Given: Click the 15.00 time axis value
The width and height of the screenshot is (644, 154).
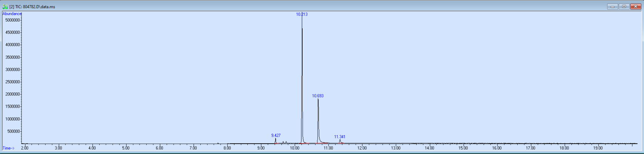Looking at the screenshot, I should pos(463,148).
